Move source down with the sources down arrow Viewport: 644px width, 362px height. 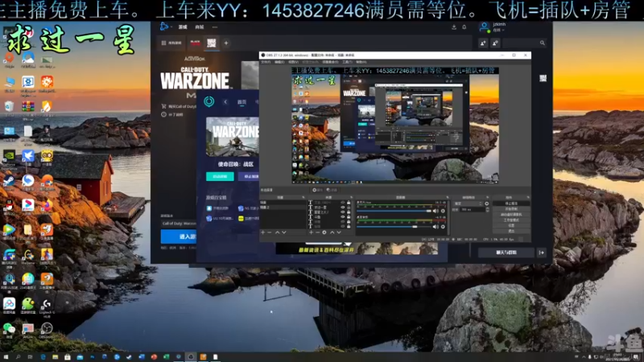coord(339,232)
